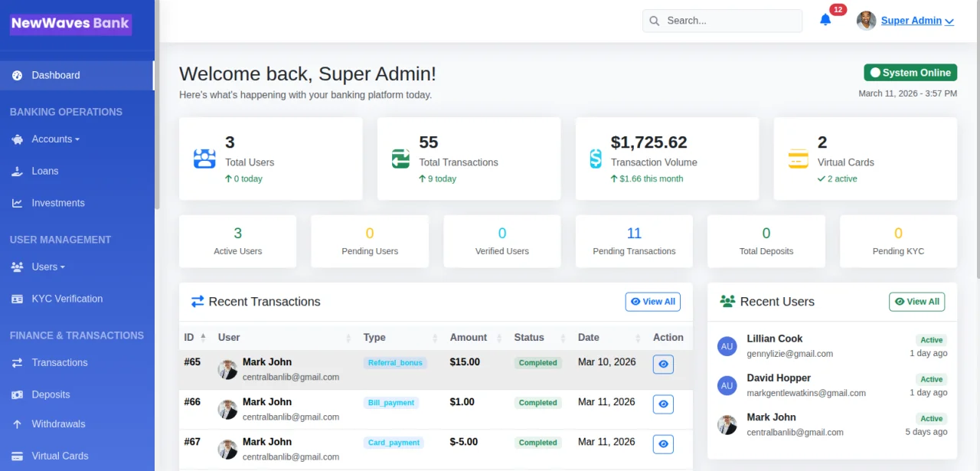Click the Recent Transactions exchange icon

point(198,302)
